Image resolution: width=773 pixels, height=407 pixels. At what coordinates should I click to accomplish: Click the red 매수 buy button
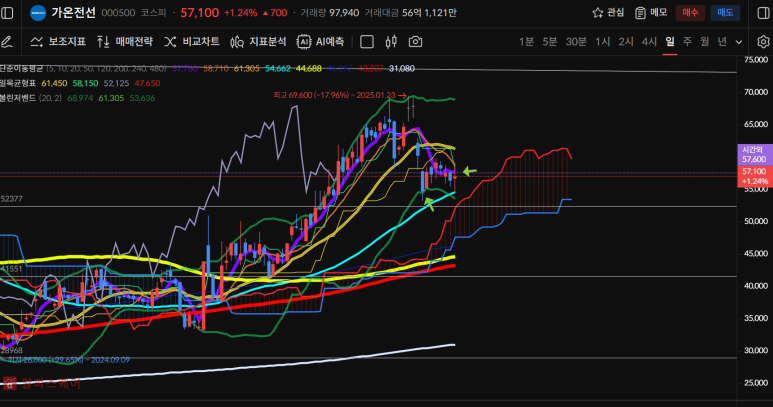(690, 13)
